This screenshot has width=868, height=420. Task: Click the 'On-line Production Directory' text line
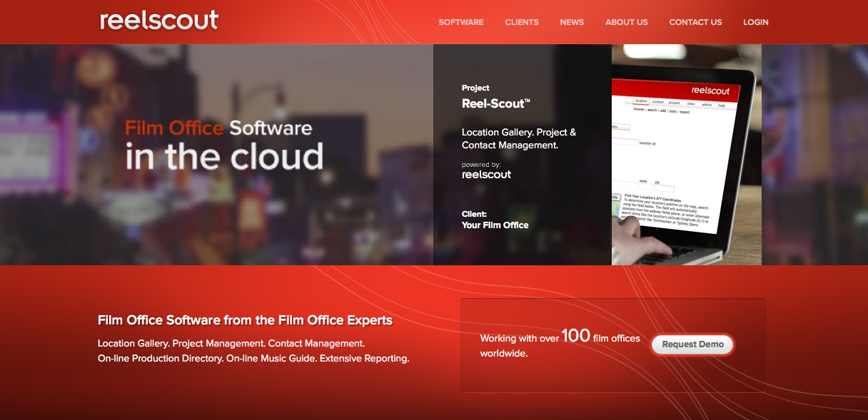(253, 359)
